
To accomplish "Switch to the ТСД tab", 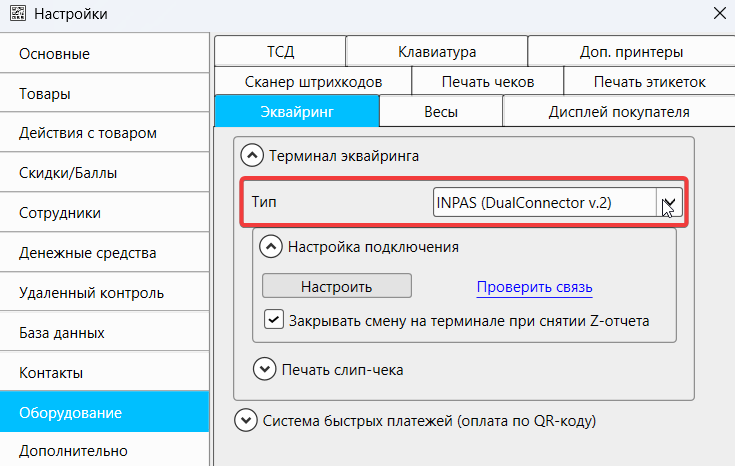I will coord(280,51).
